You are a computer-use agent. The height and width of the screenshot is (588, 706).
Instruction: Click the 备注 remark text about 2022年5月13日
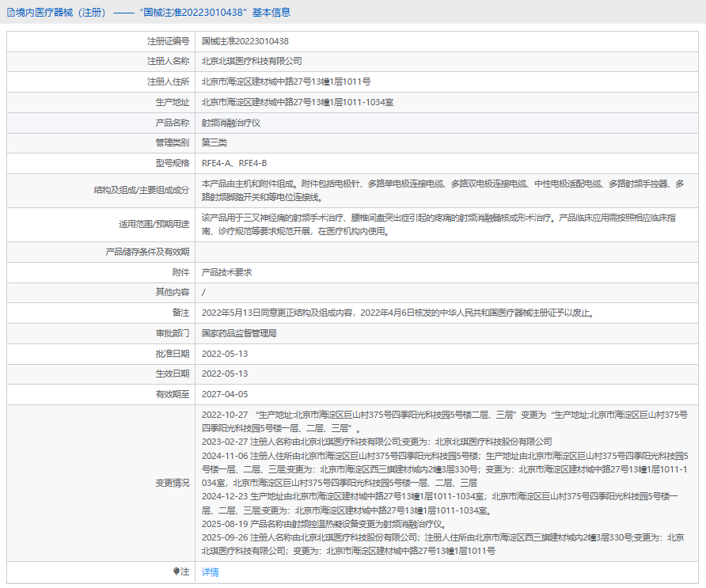(399, 313)
